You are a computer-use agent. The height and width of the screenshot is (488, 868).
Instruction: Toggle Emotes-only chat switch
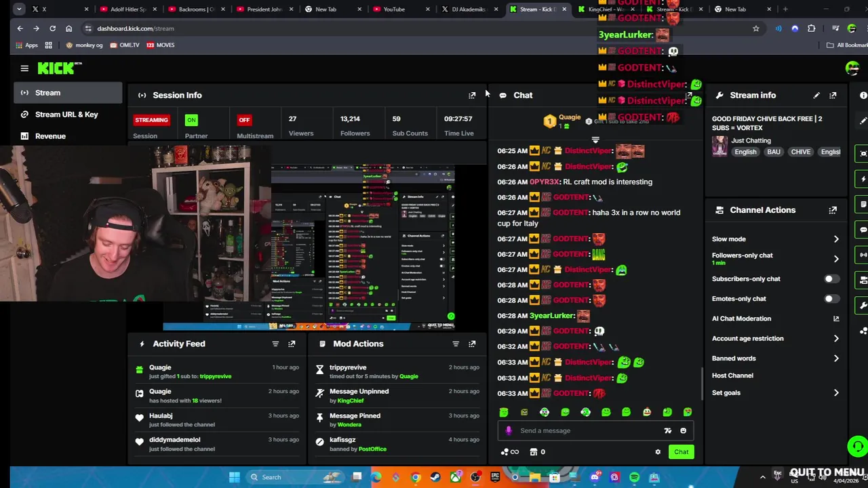pos(831,299)
